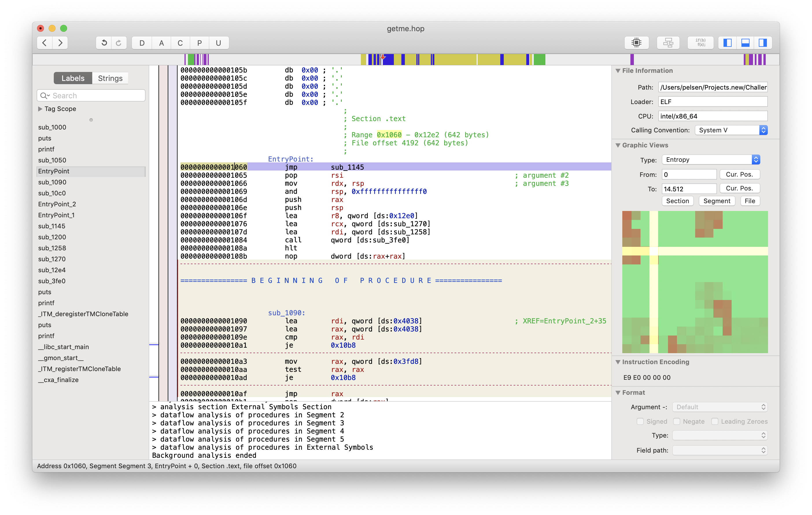Switch to the CPU assembly view icon
This screenshot has height=515, width=812.
point(636,43)
